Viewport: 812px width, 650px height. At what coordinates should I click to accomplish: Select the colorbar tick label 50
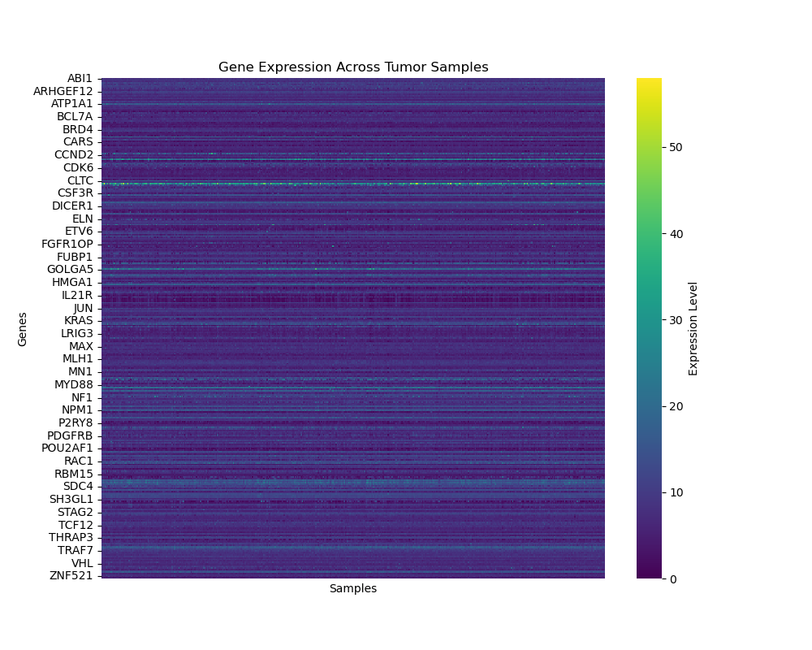click(x=675, y=147)
